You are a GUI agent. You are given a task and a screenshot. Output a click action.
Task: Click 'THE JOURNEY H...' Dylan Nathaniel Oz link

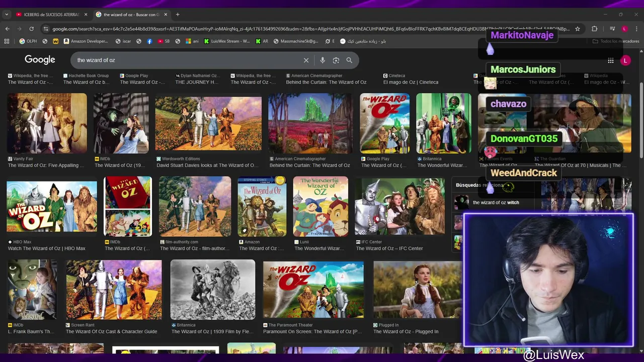coord(197,82)
